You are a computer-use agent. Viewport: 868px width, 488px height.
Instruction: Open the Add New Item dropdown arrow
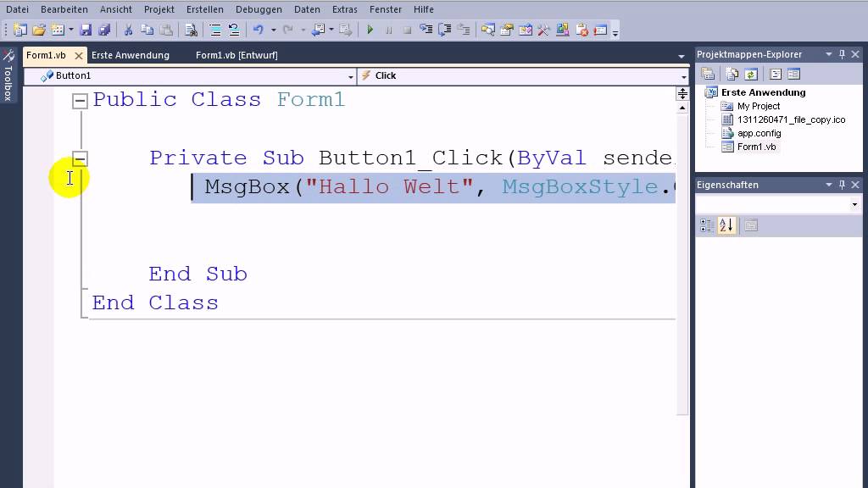pyautogui.click(x=71, y=30)
